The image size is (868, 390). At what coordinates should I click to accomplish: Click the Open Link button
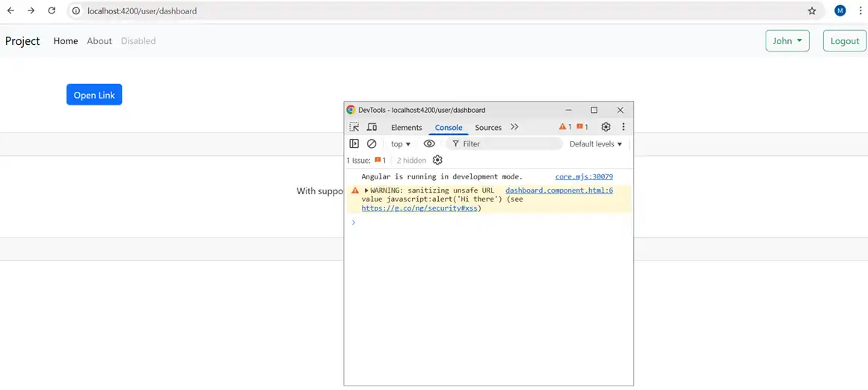(x=94, y=95)
